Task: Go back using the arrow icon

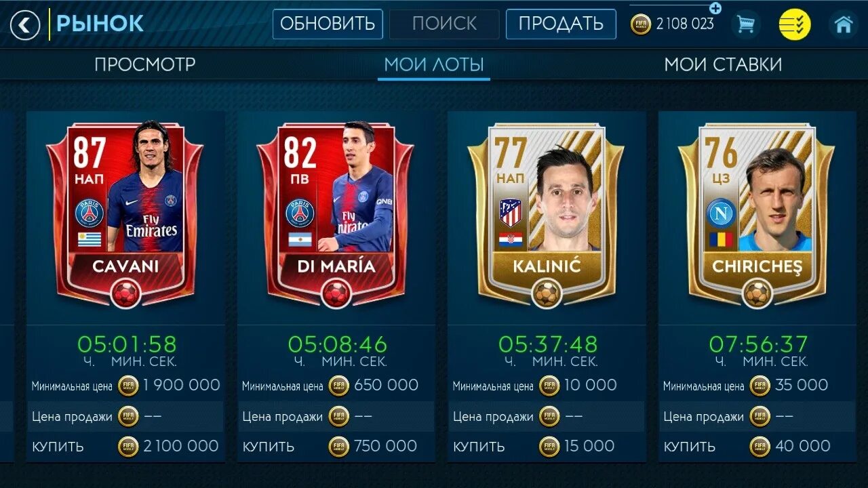Action: (x=25, y=26)
